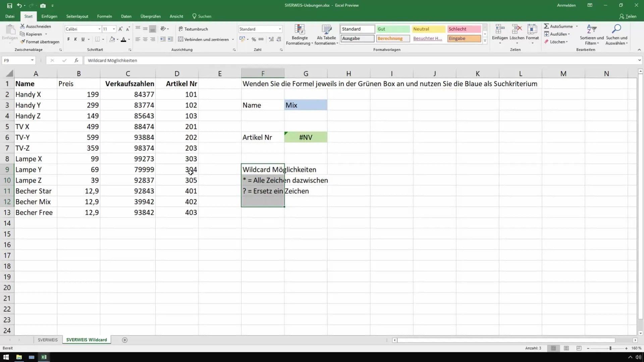This screenshot has height=362, width=644.
Task: Add a decimal place
Action: (271, 39)
